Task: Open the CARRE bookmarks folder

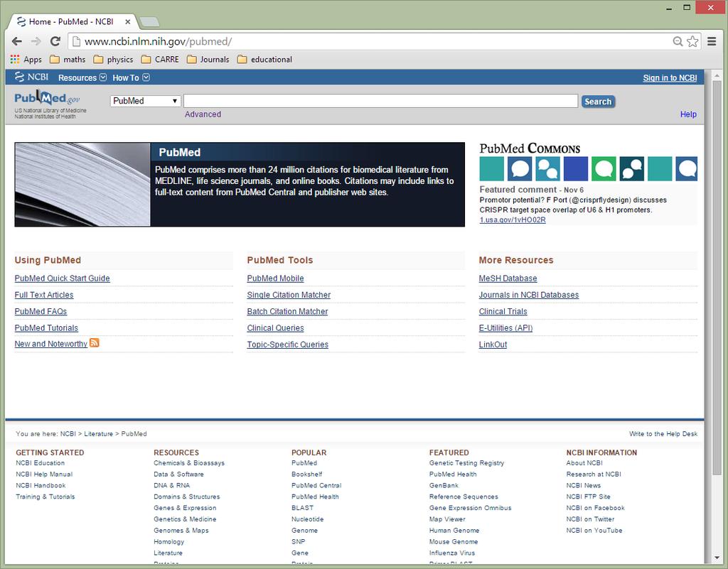Action: (160, 60)
